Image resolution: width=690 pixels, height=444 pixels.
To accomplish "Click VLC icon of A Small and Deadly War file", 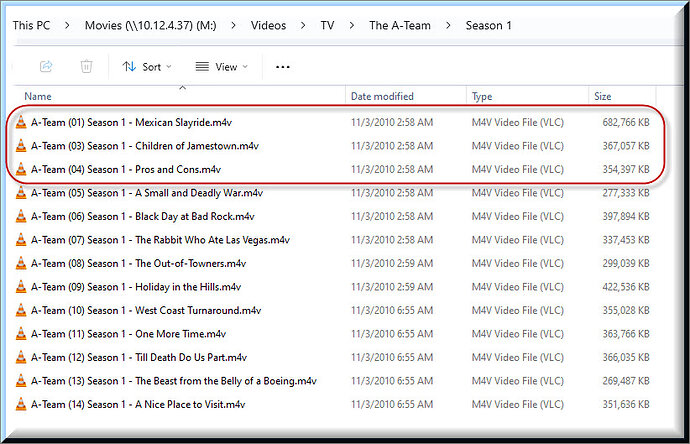I will tap(21, 193).
